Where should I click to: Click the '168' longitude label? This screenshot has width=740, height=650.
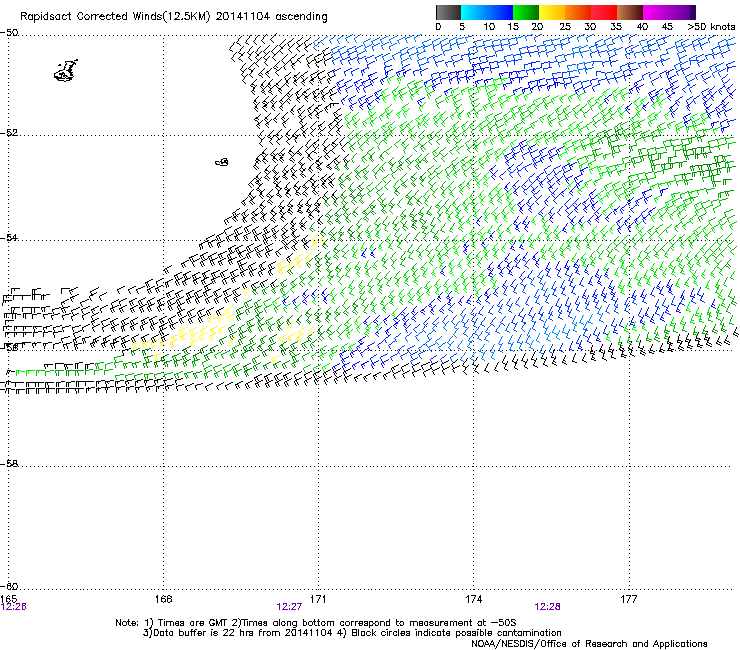point(163,599)
